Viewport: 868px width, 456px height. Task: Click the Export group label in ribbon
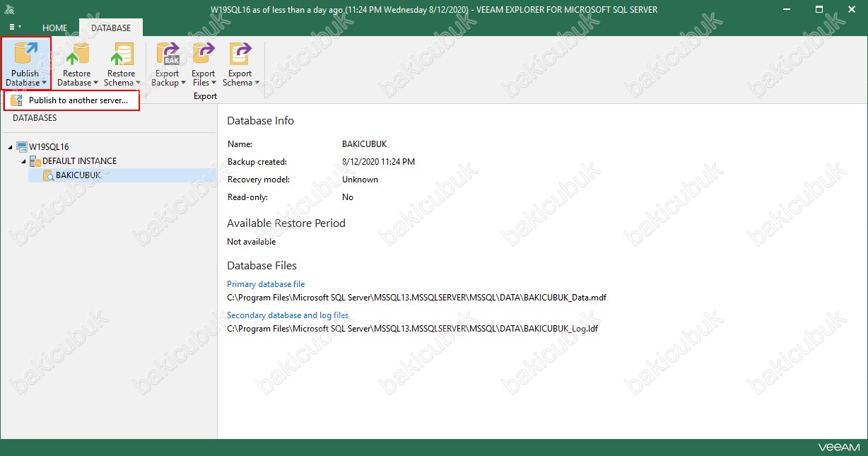point(206,96)
